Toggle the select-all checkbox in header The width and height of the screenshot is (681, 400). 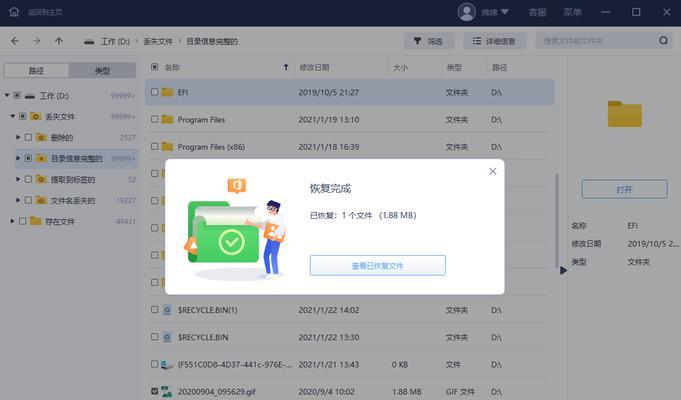click(154, 67)
